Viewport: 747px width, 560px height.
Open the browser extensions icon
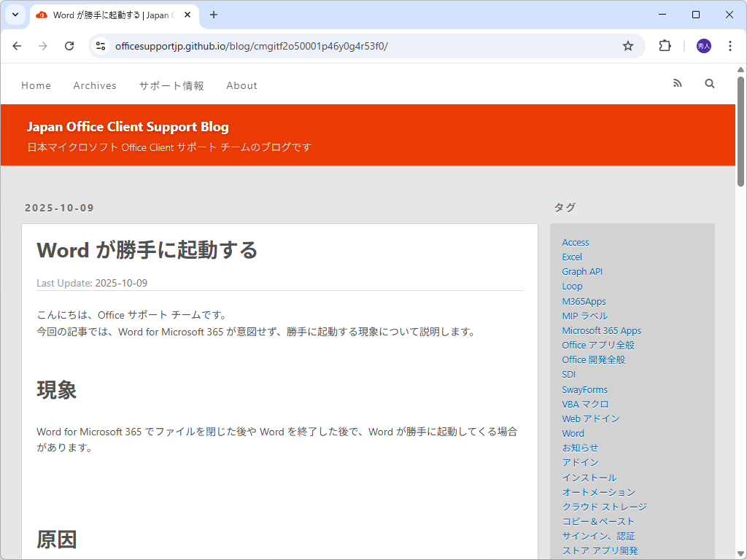tap(664, 45)
